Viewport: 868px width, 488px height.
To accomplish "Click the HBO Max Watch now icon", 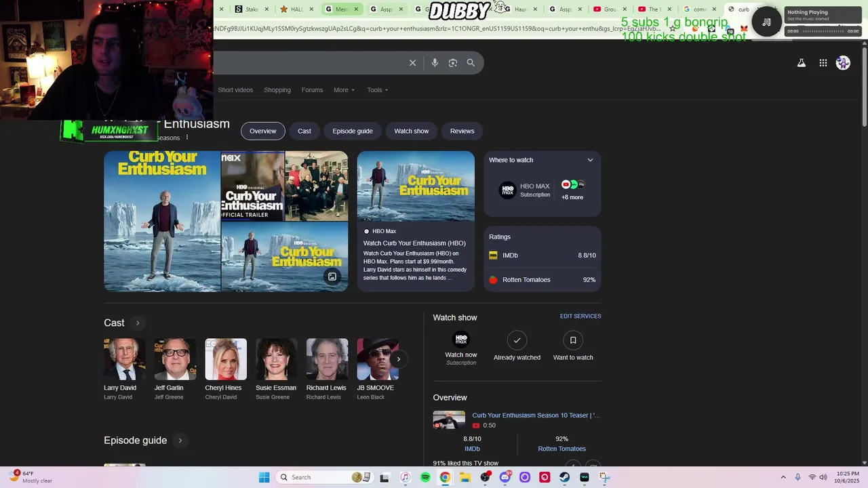I will pyautogui.click(x=461, y=340).
